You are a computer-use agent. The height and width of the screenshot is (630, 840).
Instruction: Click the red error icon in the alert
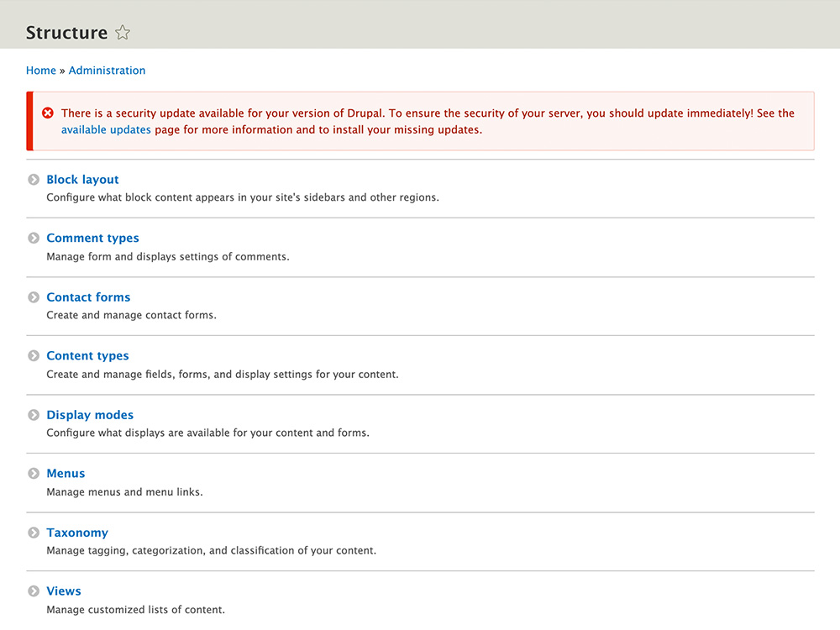[48, 113]
